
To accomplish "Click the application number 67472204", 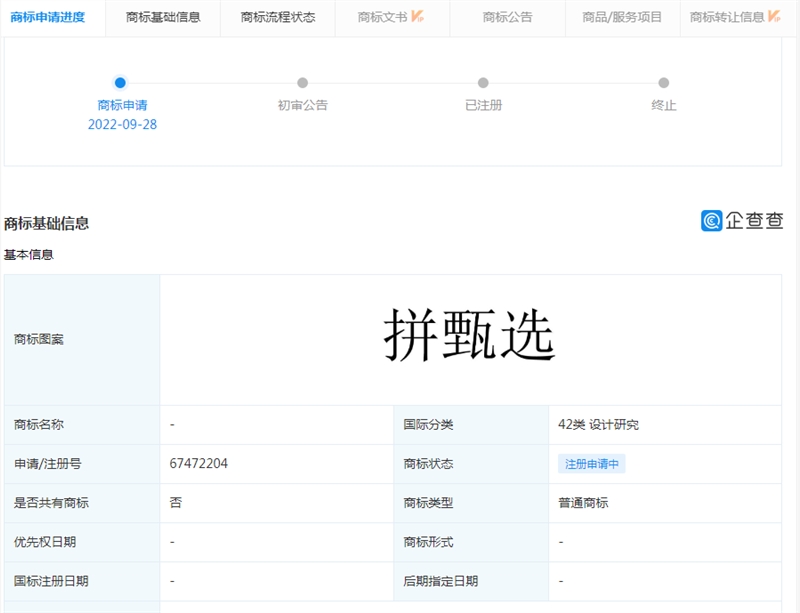I will pos(199,464).
